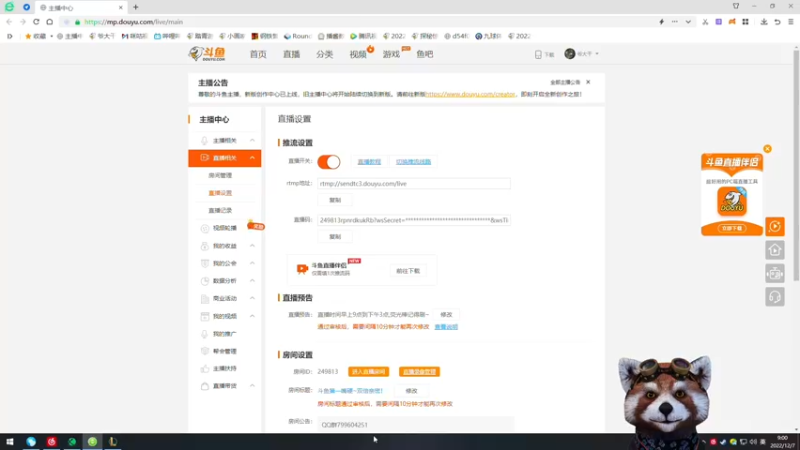Click the browser home icon
800x450 pixels.
pos(49,22)
